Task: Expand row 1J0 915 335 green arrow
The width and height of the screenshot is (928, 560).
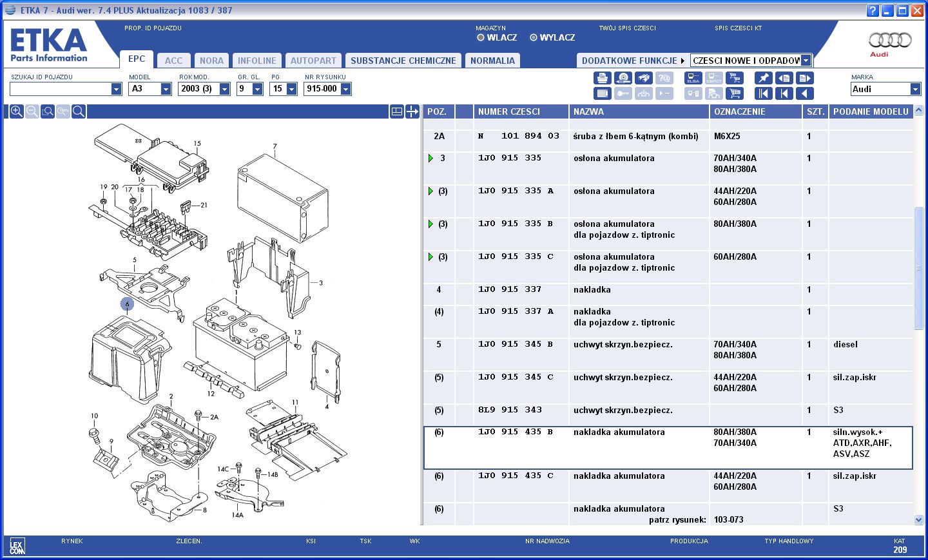Action: pyautogui.click(x=430, y=158)
